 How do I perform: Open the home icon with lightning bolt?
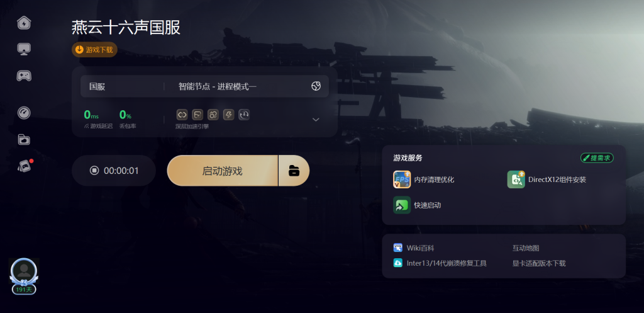[x=24, y=23]
